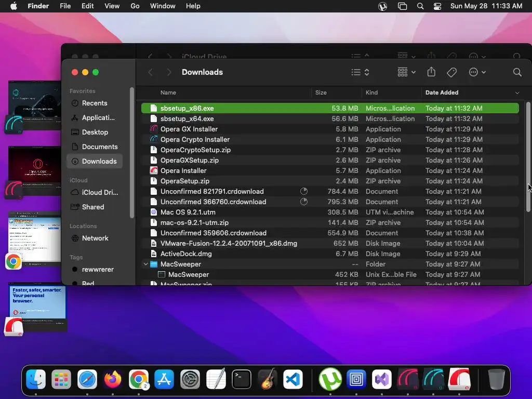This screenshot has height=399, width=532.
Task: Open GarageBand in the Dock
Action: click(267, 379)
